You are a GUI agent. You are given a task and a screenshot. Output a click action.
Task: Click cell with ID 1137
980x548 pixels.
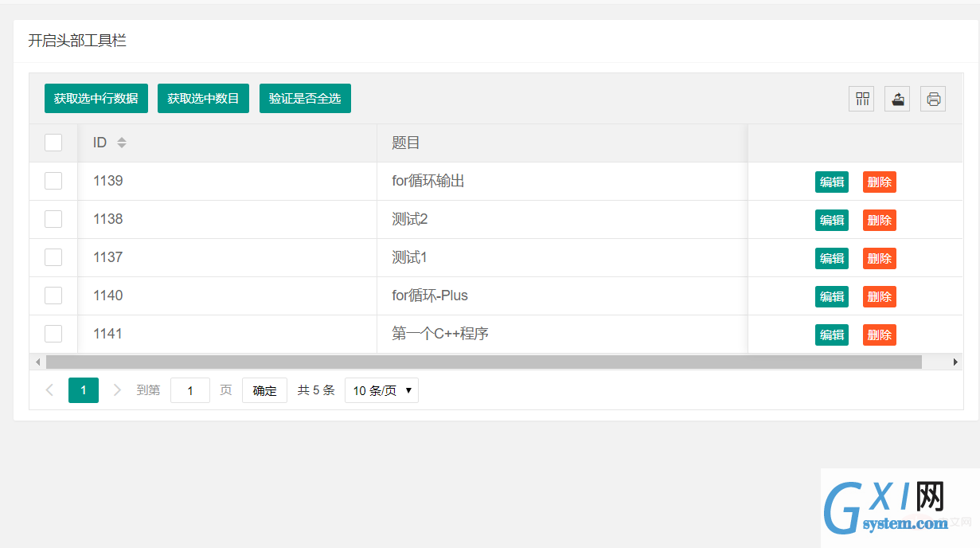[227, 257]
